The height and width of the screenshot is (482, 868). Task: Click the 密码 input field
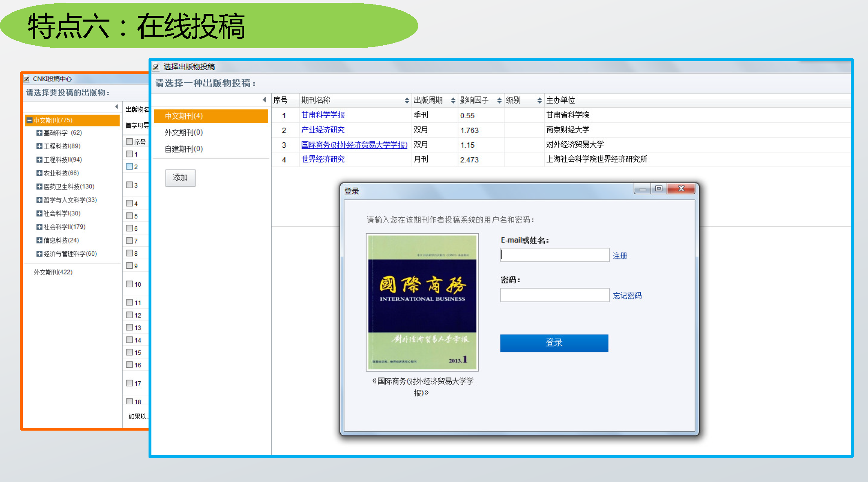pos(555,295)
